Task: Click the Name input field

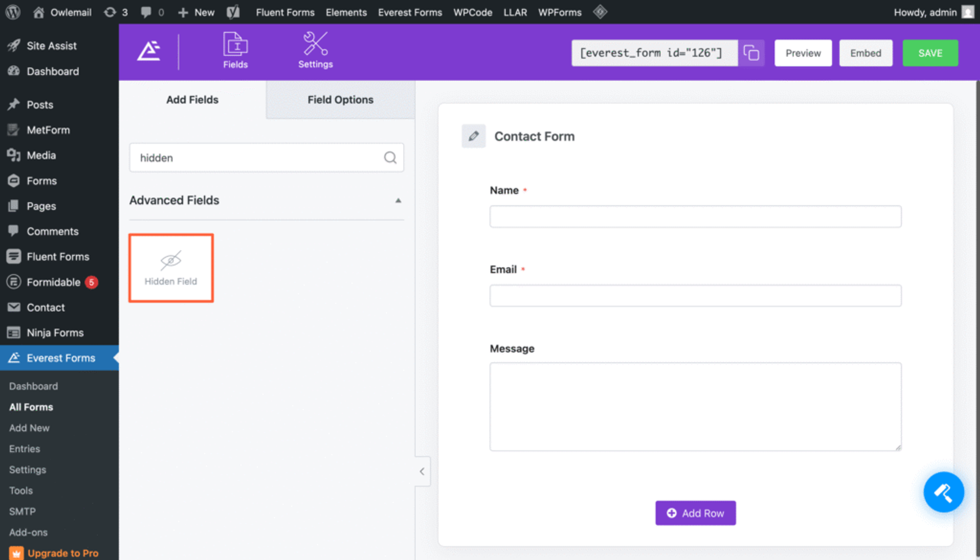Action: 695,216
